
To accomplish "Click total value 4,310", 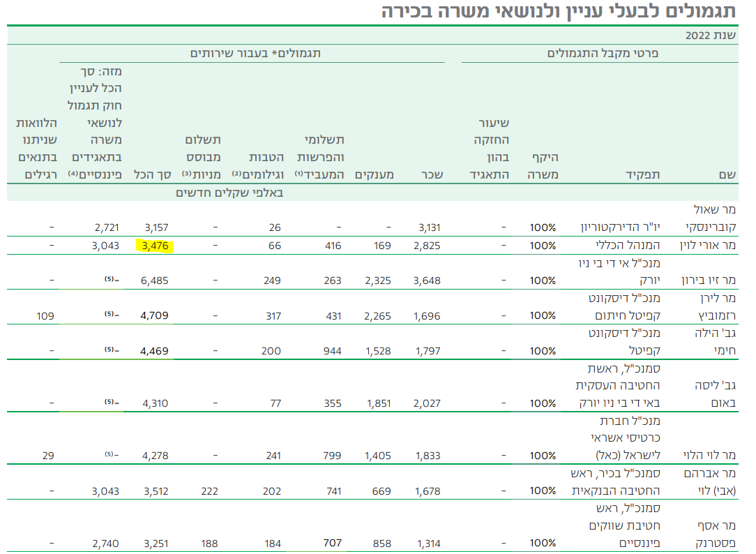I will (156, 403).
